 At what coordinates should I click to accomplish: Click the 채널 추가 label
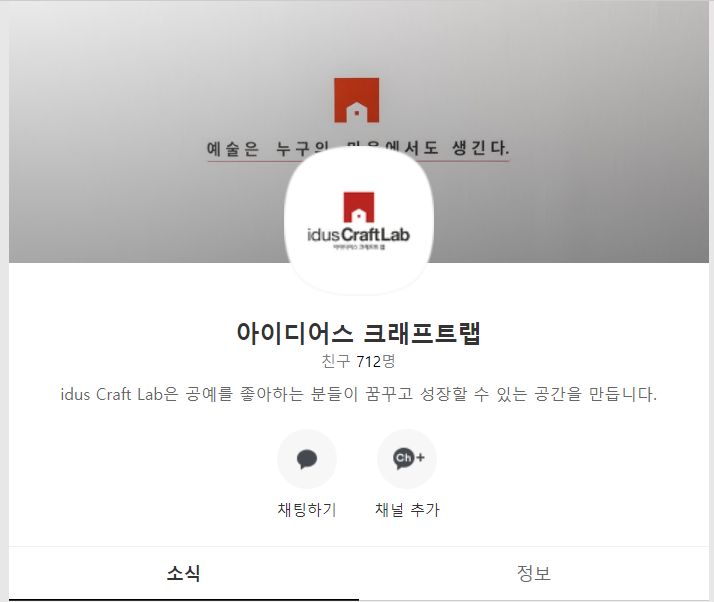[407, 510]
